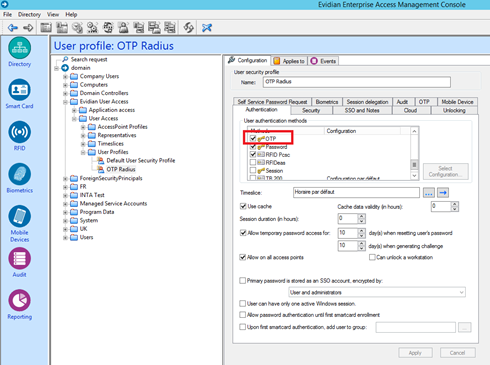Open the Directory menu
The height and width of the screenshot is (365, 490).
click(x=29, y=14)
